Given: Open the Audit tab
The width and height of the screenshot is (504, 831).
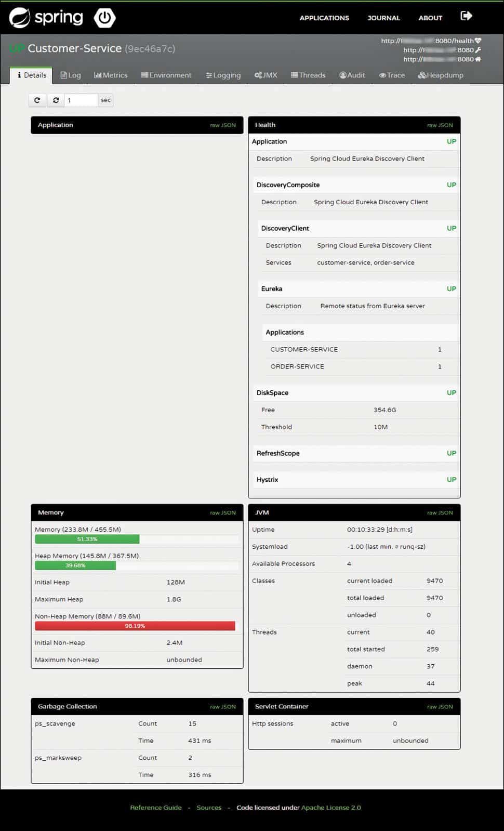Looking at the screenshot, I should [352, 75].
